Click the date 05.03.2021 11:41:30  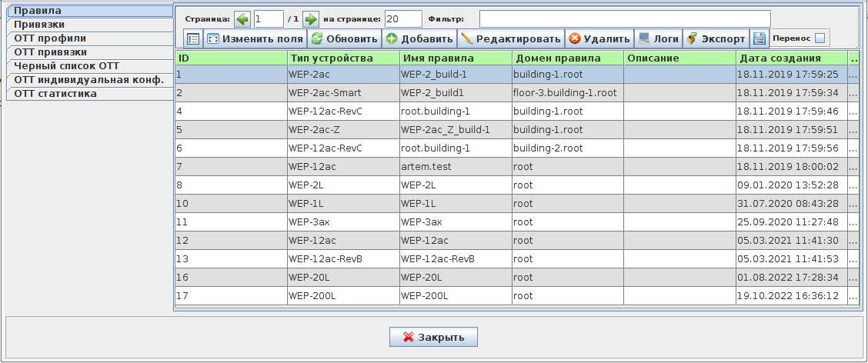[x=792, y=241]
